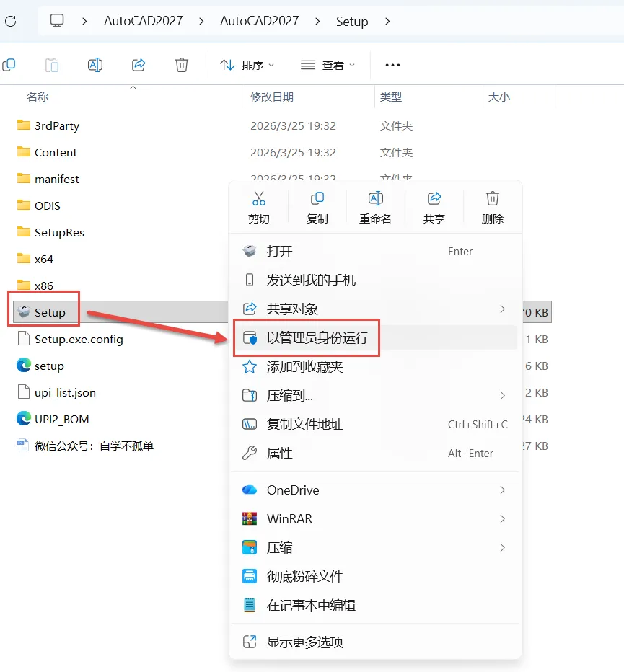Select the manifest folder
This screenshot has height=672, width=624.
click(x=48, y=179)
